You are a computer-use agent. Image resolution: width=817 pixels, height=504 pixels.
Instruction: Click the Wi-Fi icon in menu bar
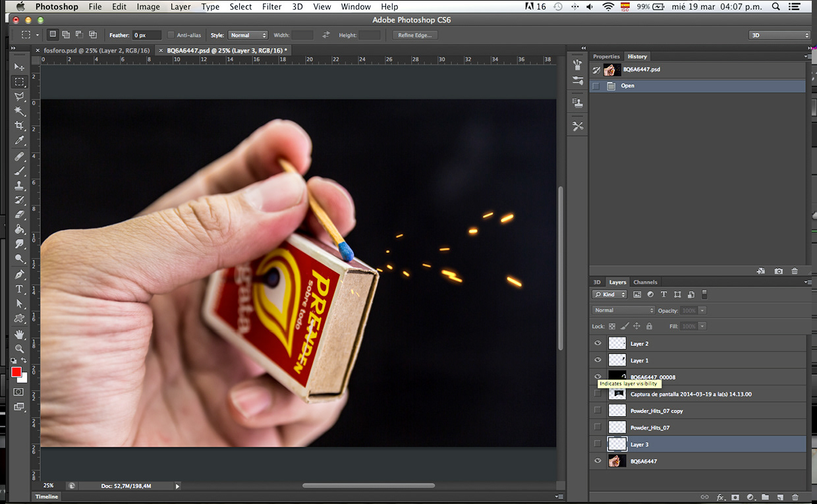coord(607,7)
